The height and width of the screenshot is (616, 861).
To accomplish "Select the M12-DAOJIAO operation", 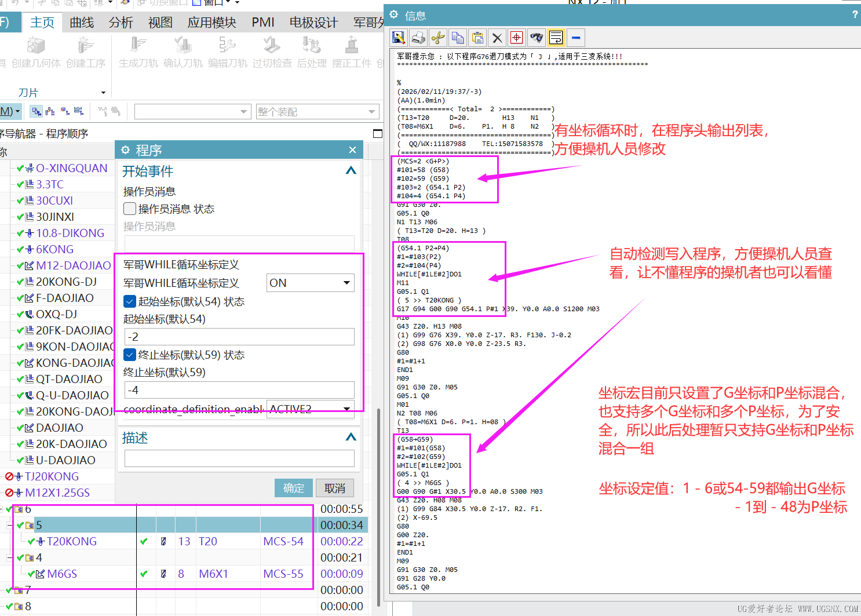I will (74, 265).
